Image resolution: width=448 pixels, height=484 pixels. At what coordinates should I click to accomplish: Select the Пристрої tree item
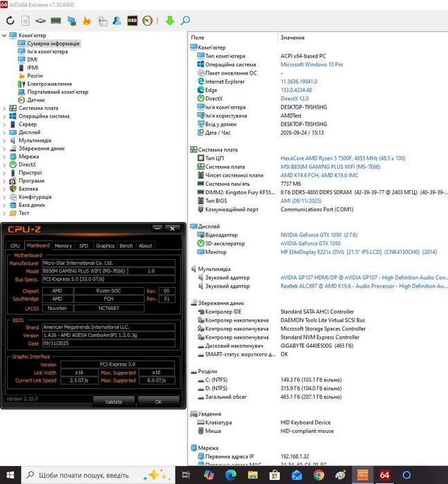coord(30,173)
